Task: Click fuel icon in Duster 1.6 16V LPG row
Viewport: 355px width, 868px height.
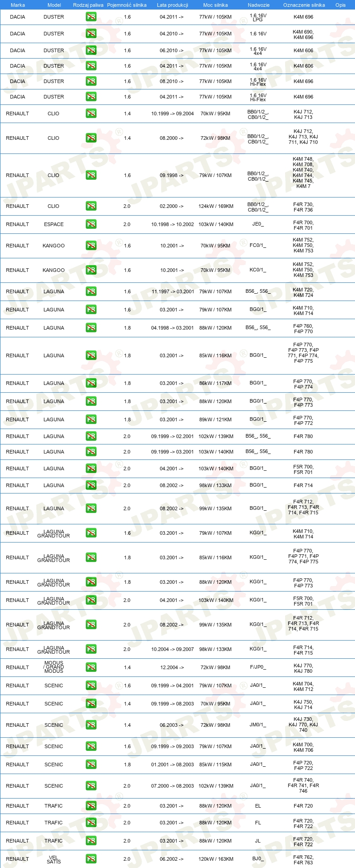Action: 91,17
